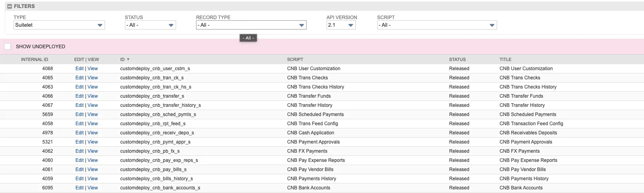Select the script name CNB Pay Vendor Bills
This screenshot has width=644, height=193.
point(310,169)
